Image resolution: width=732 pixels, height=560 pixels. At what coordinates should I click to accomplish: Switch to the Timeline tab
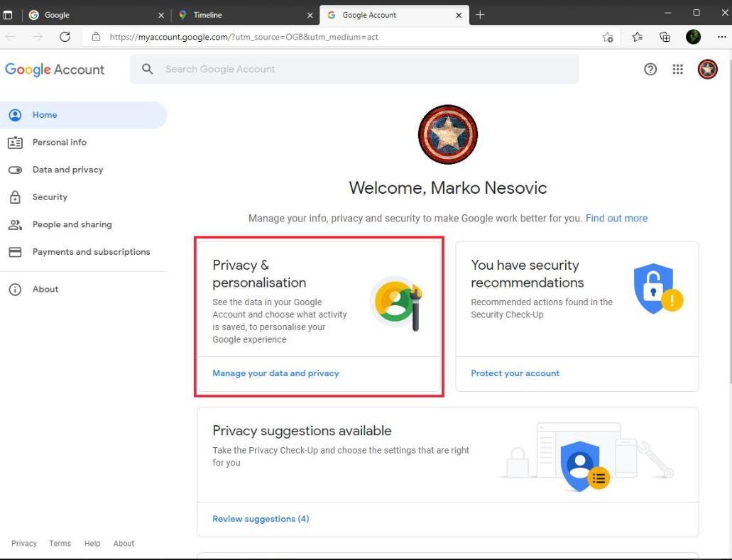[234, 13]
